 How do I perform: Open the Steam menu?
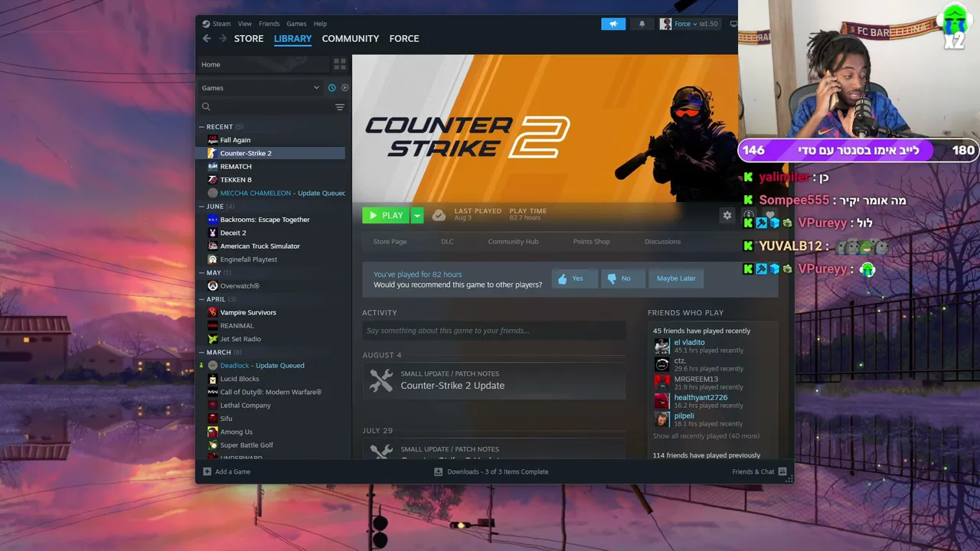coord(221,24)
